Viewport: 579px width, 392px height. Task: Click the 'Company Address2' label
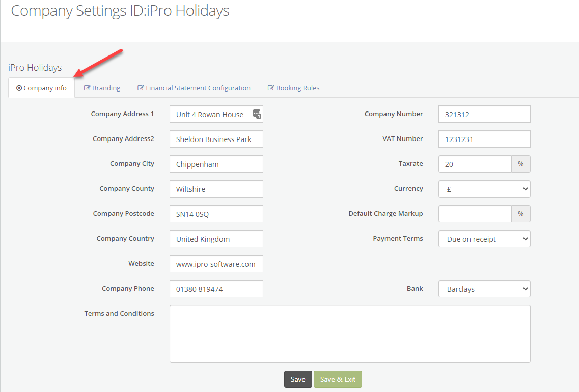pyautogui.click(x=123, y=139)
